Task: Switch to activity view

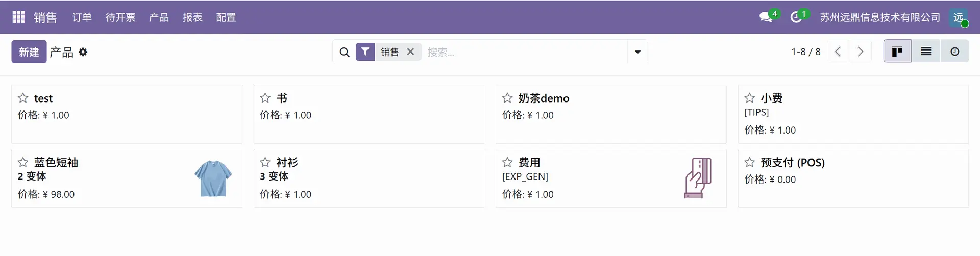Action: tap(954, 52)
